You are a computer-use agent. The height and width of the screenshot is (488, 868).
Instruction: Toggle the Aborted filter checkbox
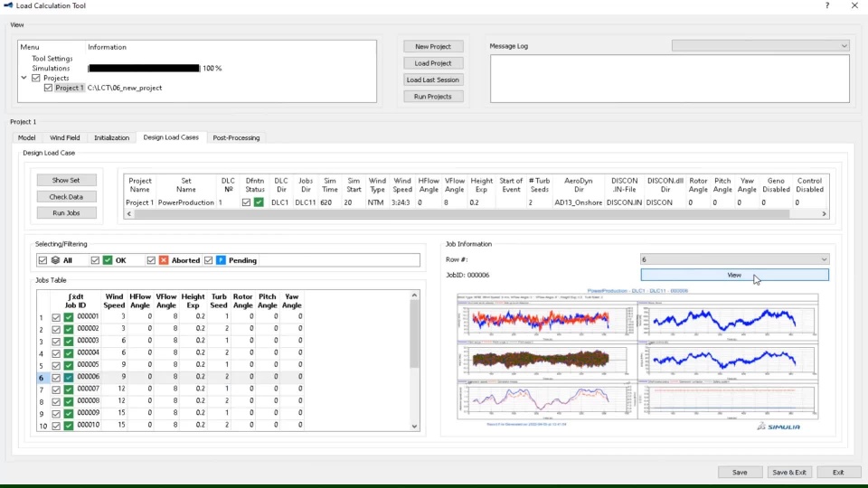[151, 260]
